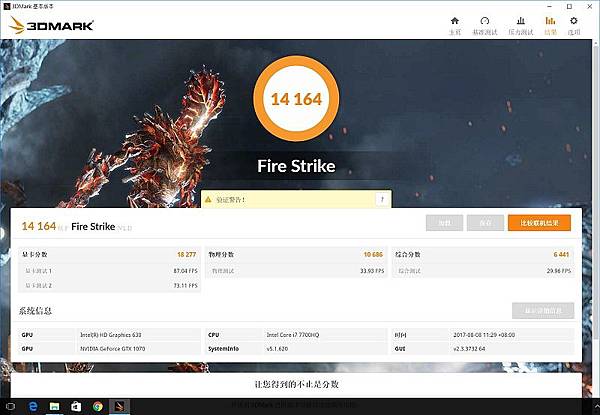Click the gray Save (保存) button
The width and height of the screenshot is (600, 415).
[x=485, y=223]
